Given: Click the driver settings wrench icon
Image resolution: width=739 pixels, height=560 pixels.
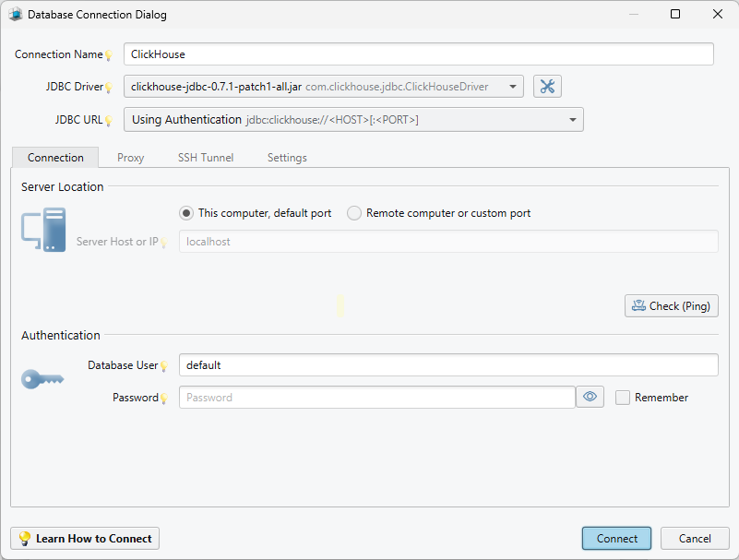Looking at the screenshot, I should [x=547, y=87].
